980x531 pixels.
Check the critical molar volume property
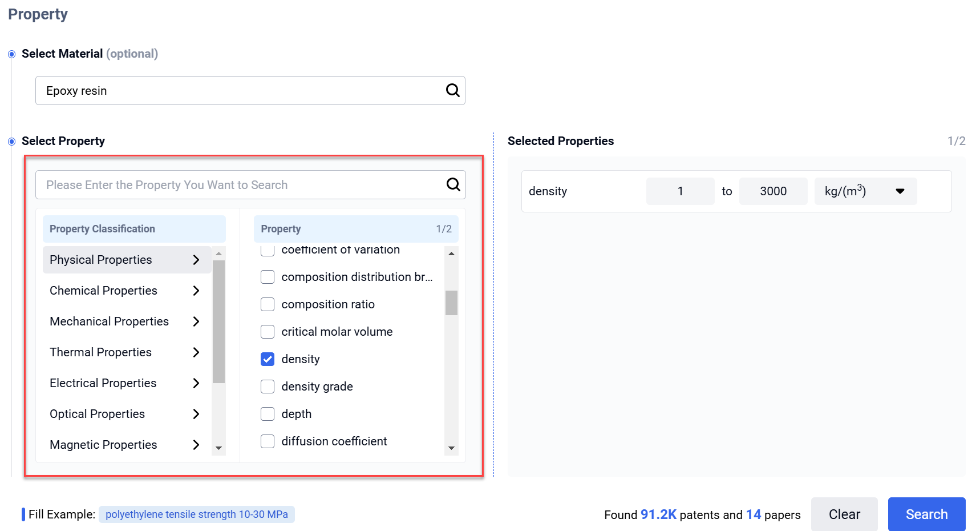click(x=268, y=331)
